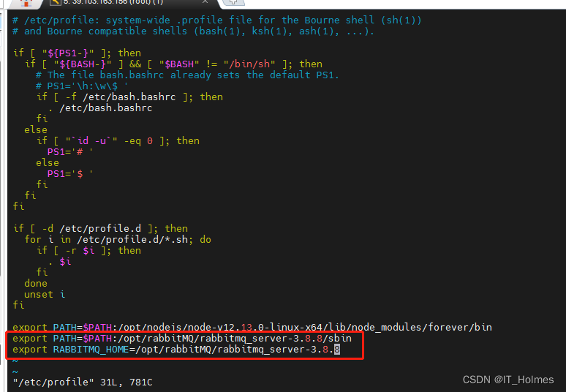Click the export PATH line for node_modules/forever/bin
Image resolution: width=566 pixels, height=392 pixels.
tap(252, 327)
